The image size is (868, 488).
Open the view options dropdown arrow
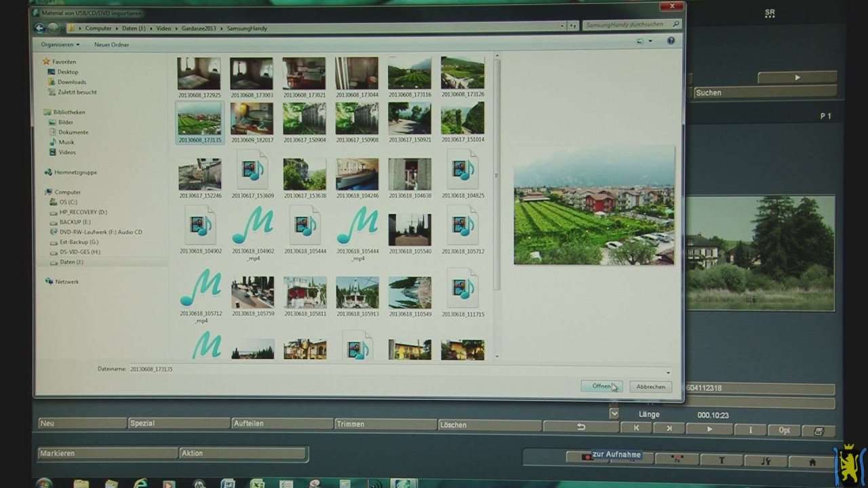pyautogui.click(x=650, y=41)
